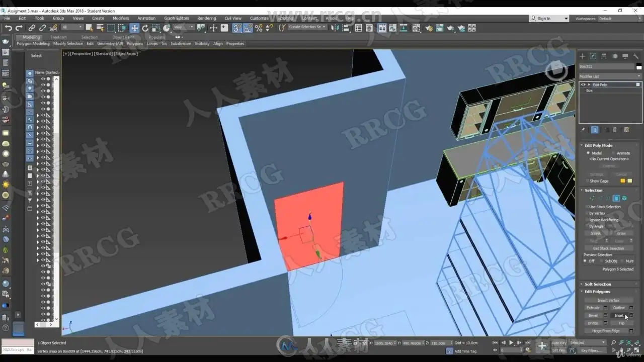Toggle Show End Result in the modifier stack
This screenshot has width=644, height=362.
pyautogui.click(x=595, y=130)
